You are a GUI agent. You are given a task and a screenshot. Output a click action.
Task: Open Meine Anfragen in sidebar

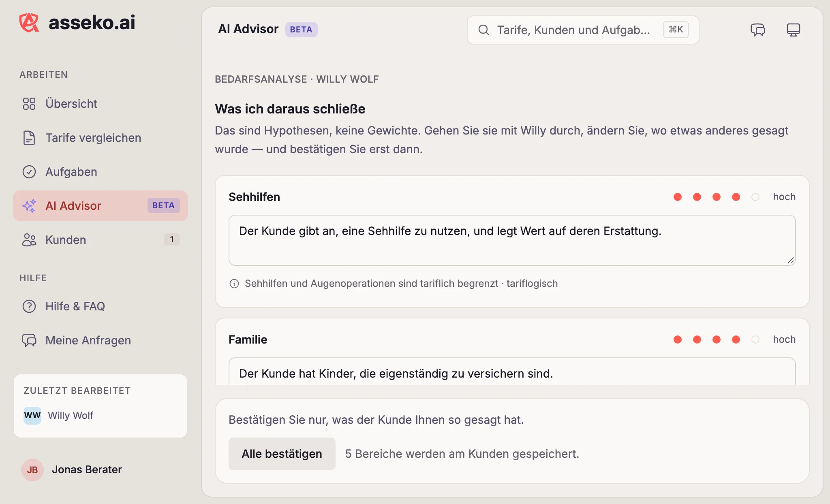click(x=101, y=340)
